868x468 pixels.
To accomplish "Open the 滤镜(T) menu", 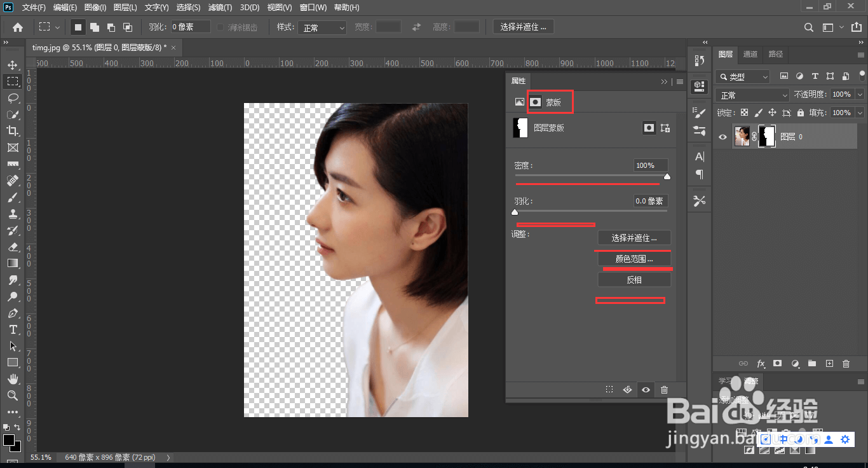I will tap(220, 8).
